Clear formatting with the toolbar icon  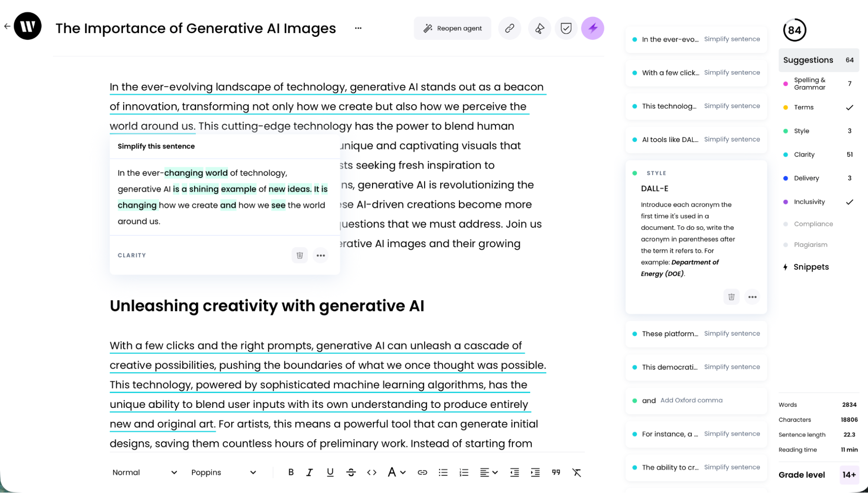pyautogui.click(x=577, y=472)
